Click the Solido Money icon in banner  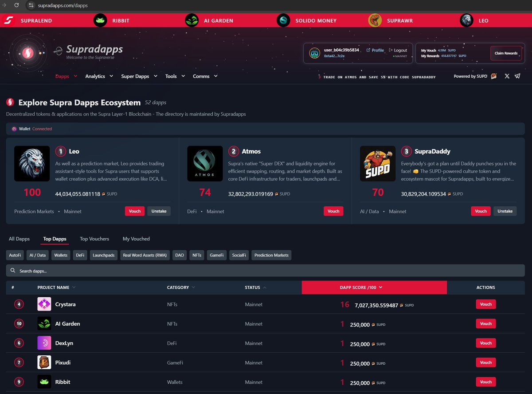[x=283, y=20]
